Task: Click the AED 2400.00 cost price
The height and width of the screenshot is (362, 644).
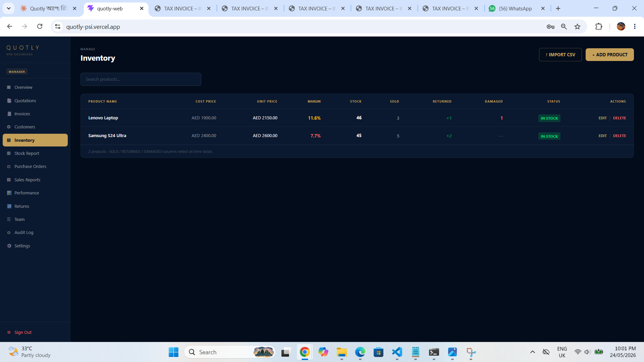Action: 204,135
